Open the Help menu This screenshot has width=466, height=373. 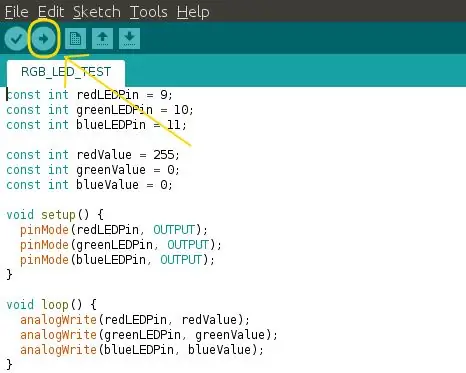coord(193,12)
